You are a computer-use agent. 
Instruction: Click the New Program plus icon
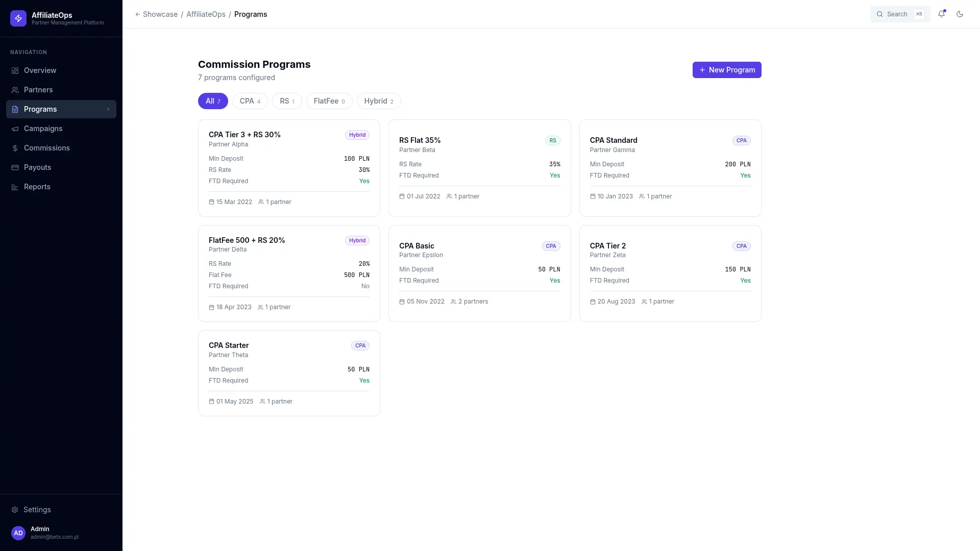(702, 70)
